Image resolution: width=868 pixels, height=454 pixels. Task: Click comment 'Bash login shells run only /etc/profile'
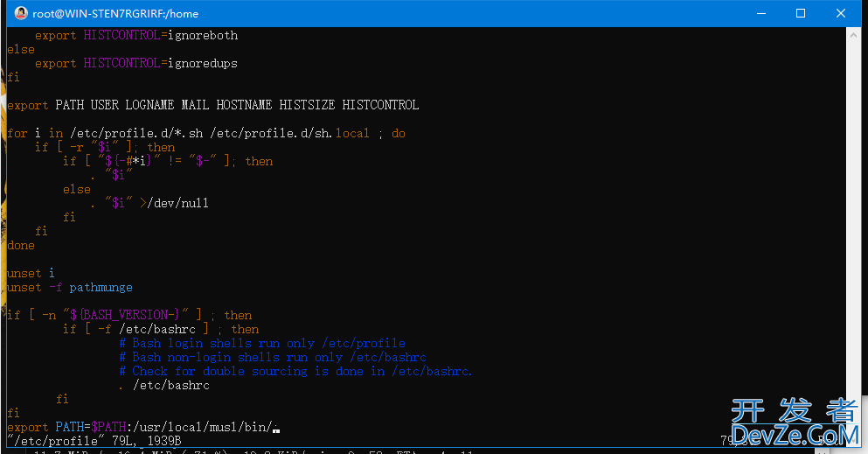[x=262, y=343]
